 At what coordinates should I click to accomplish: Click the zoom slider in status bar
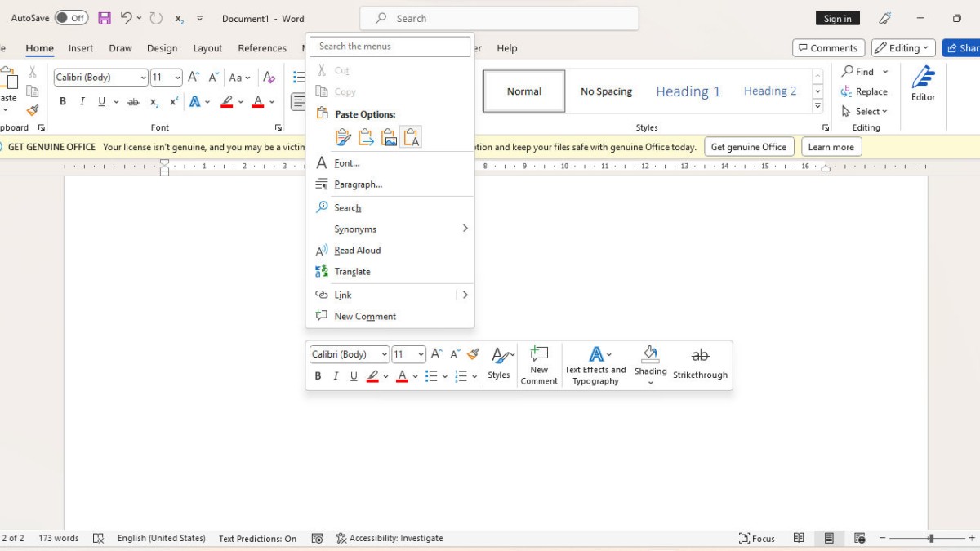click(x=930, y=539)
